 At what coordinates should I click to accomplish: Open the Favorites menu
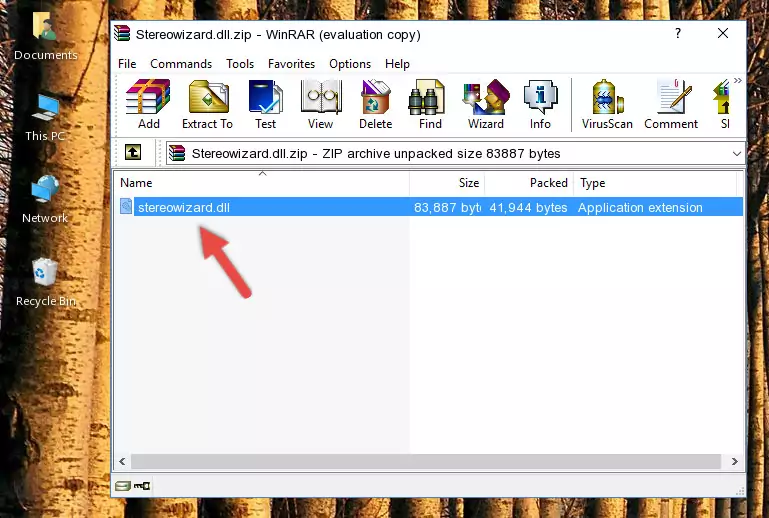[291, 64]
